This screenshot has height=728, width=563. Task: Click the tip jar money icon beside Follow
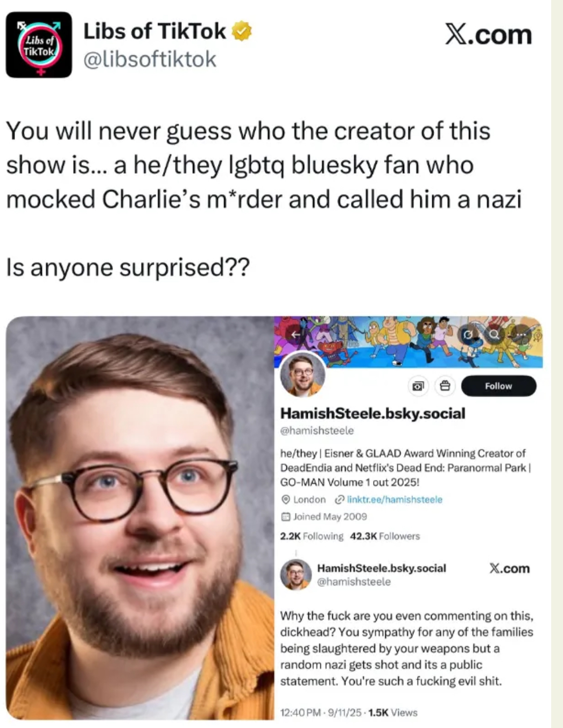coord(418,386)
